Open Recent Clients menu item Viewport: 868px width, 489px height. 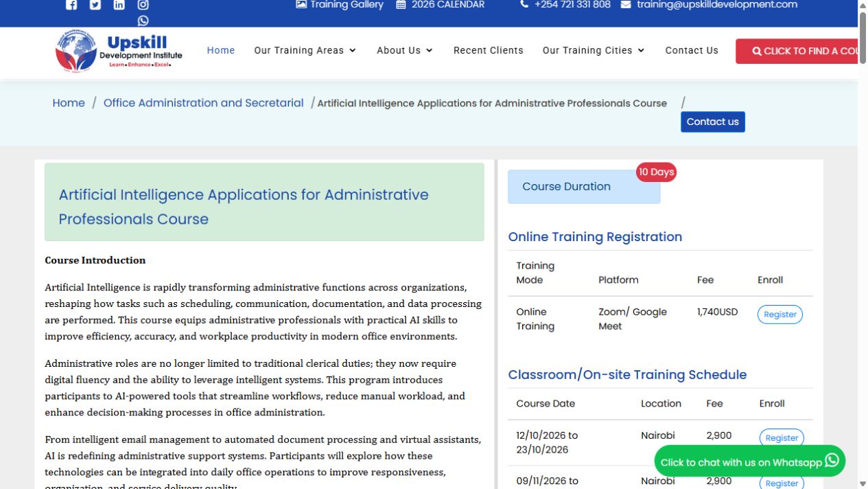coord(489,50)
